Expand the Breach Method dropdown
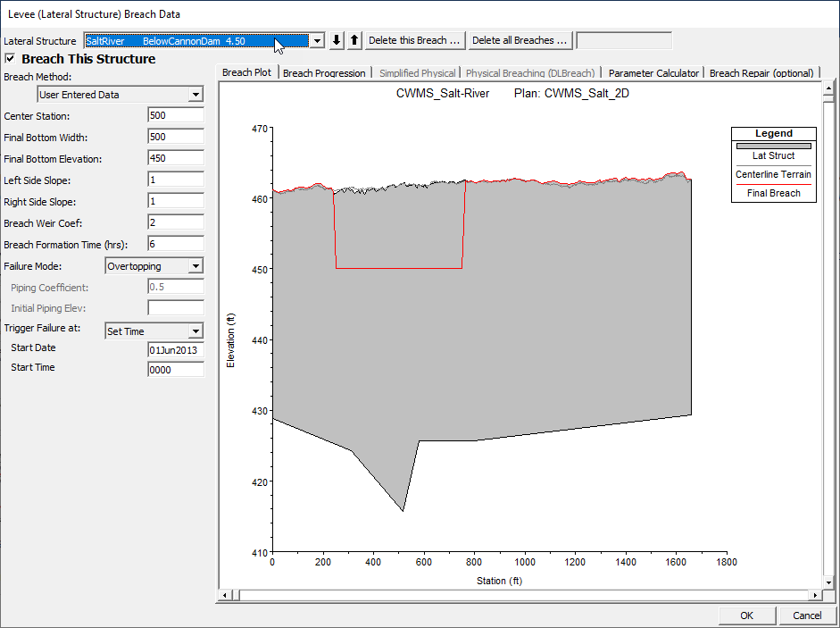This screenshot has width=840, height=628. pyautogui.click(x=195, y=95)
